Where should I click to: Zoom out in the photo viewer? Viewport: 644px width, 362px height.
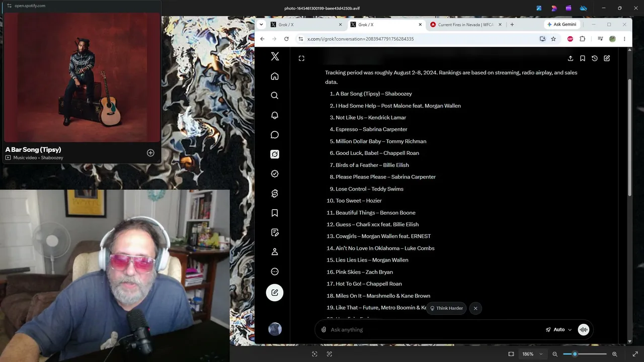555,354
